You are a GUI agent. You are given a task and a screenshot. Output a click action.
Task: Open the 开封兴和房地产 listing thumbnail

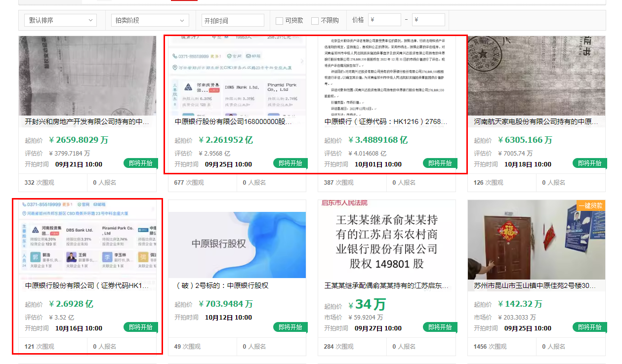click(87, 76)
